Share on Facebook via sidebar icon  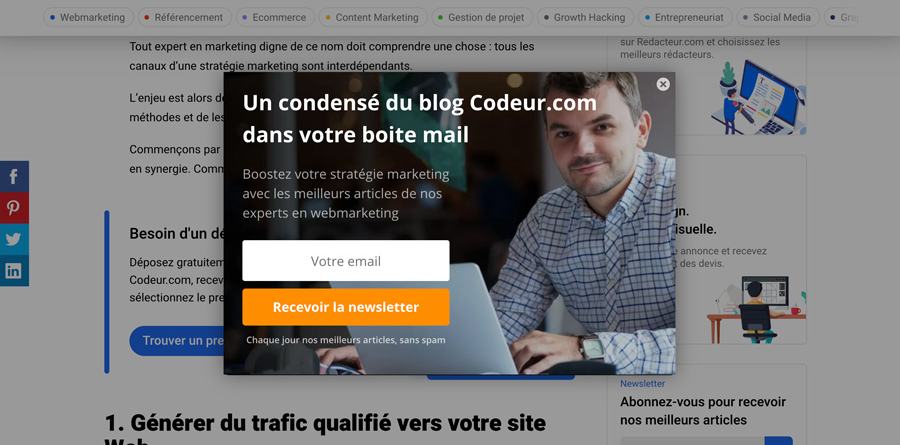14,176
